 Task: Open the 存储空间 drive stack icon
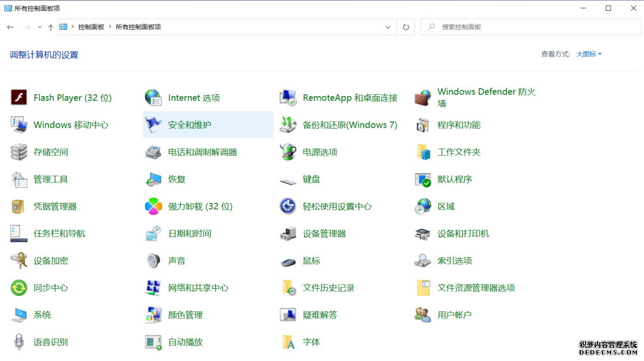(19, 152)
